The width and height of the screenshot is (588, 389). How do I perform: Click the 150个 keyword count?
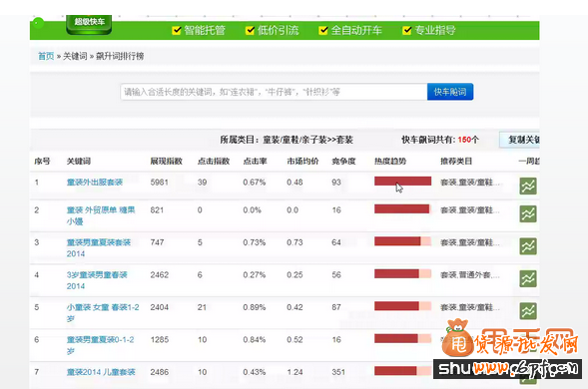(x=468, y=140)
